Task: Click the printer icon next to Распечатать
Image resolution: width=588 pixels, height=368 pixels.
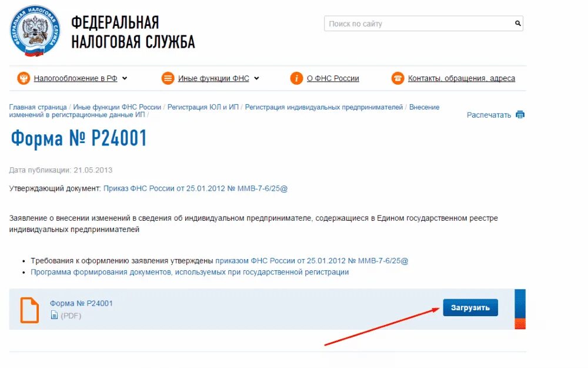Action: 520,115
